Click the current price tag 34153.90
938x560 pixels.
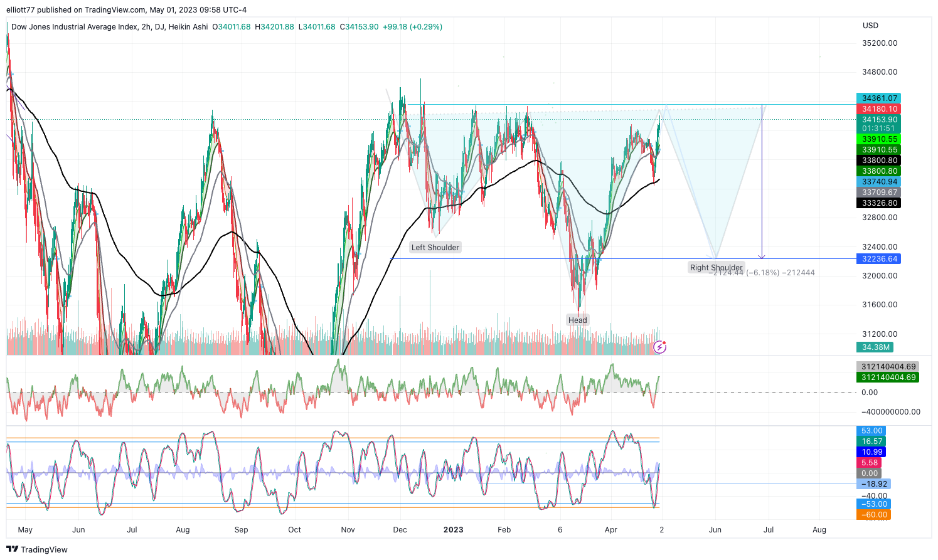tap(878, 119)
